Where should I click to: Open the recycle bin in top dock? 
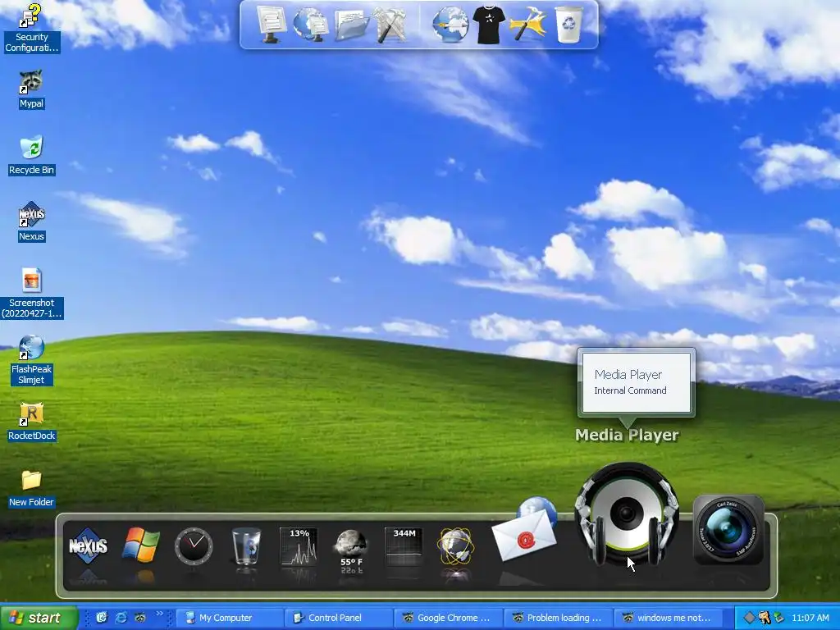[x=568, y=24]
